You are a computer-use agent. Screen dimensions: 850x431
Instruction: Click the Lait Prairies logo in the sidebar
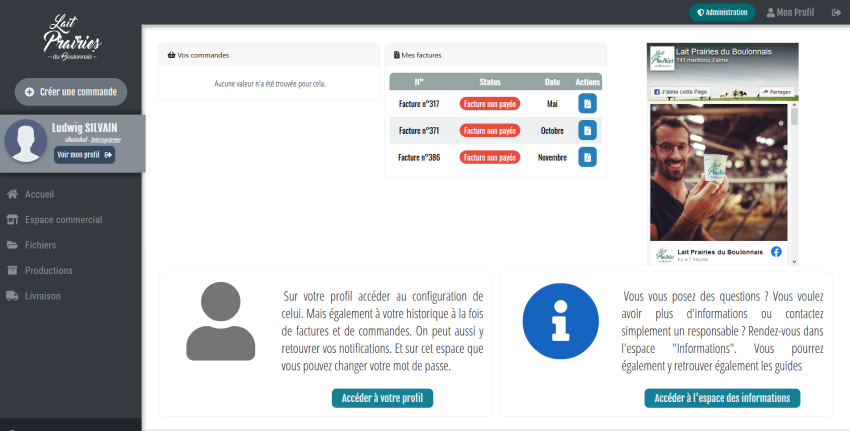[x=72, y=38]
